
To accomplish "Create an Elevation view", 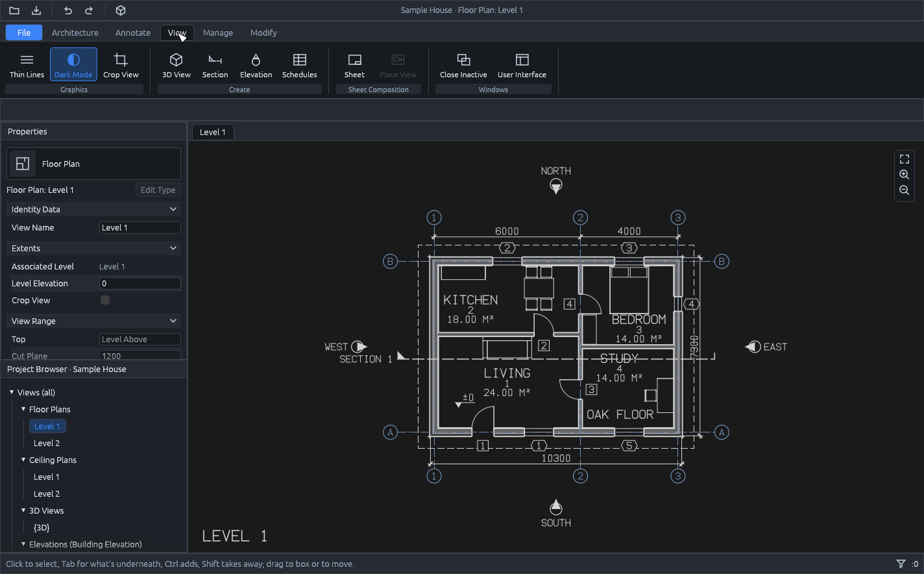I will [256, 65].
